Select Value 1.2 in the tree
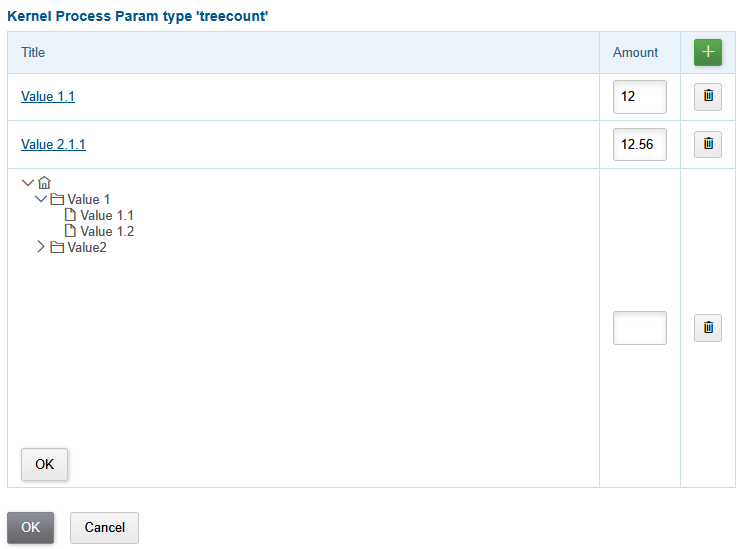The image size is (743, 549). (107, 232)
